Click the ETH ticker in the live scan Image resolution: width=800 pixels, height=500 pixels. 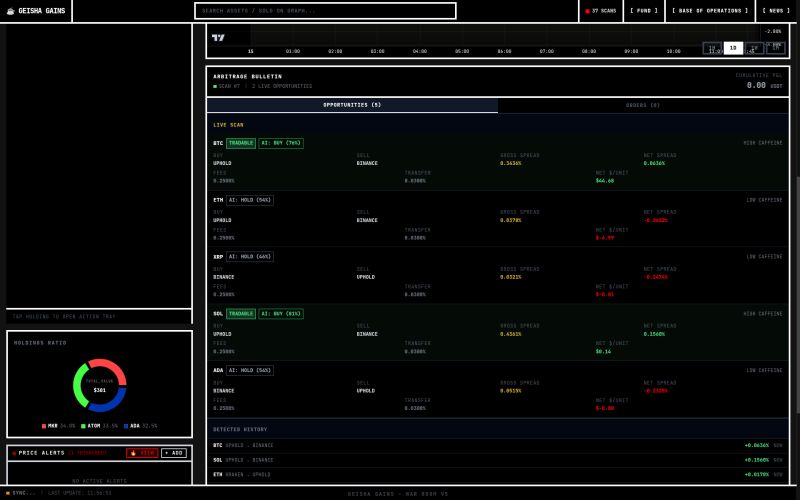[x=218, y=200]
